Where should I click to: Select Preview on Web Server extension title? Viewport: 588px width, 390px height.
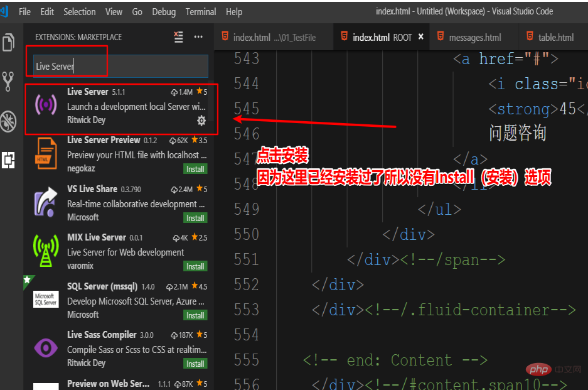[108, 384]
